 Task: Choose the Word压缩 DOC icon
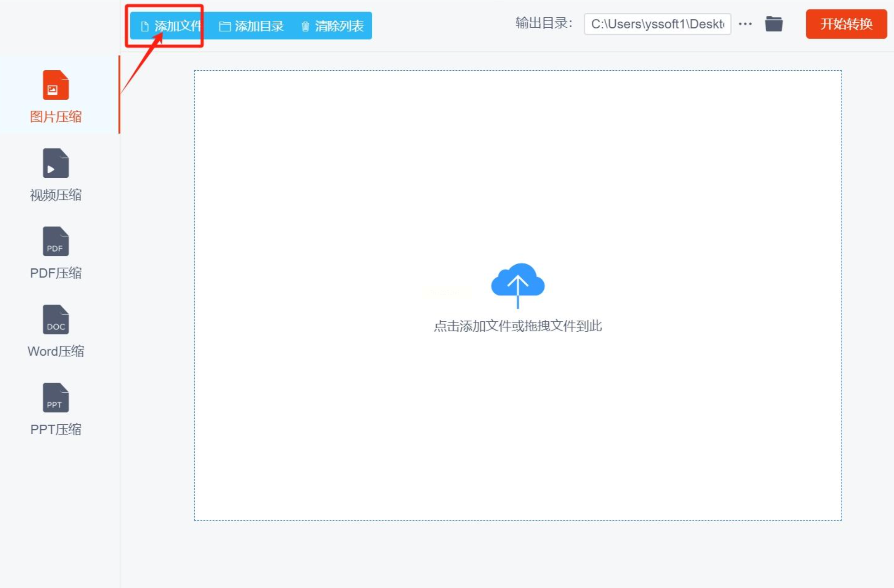coord(55,320)
